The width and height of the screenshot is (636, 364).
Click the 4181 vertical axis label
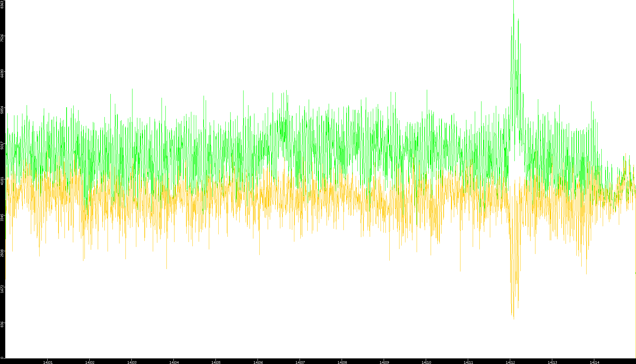pos(2,181)
